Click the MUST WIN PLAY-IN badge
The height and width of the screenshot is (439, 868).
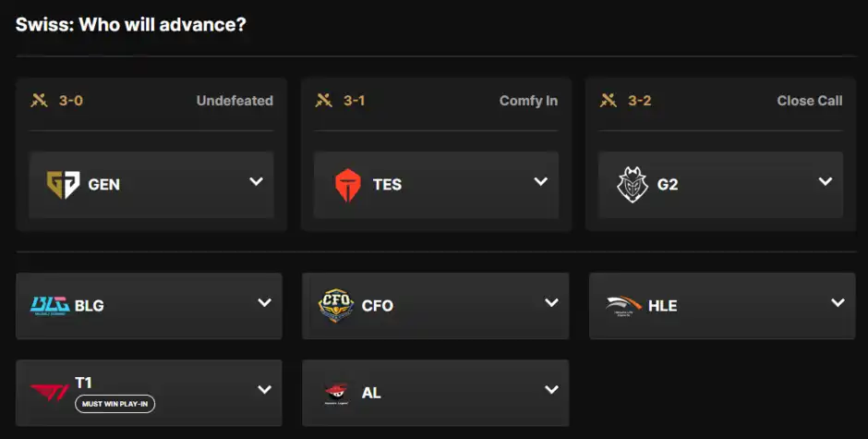click(115, 404)
